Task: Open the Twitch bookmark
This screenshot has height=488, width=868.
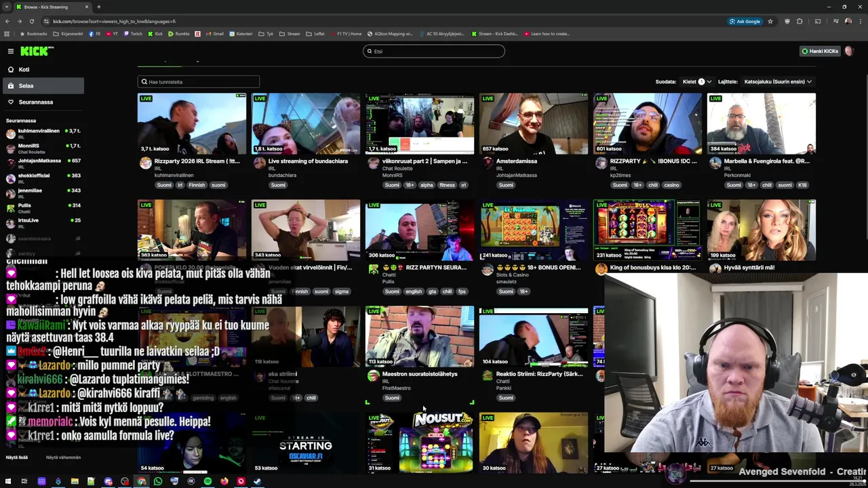Action: click(x=133, y=33)
